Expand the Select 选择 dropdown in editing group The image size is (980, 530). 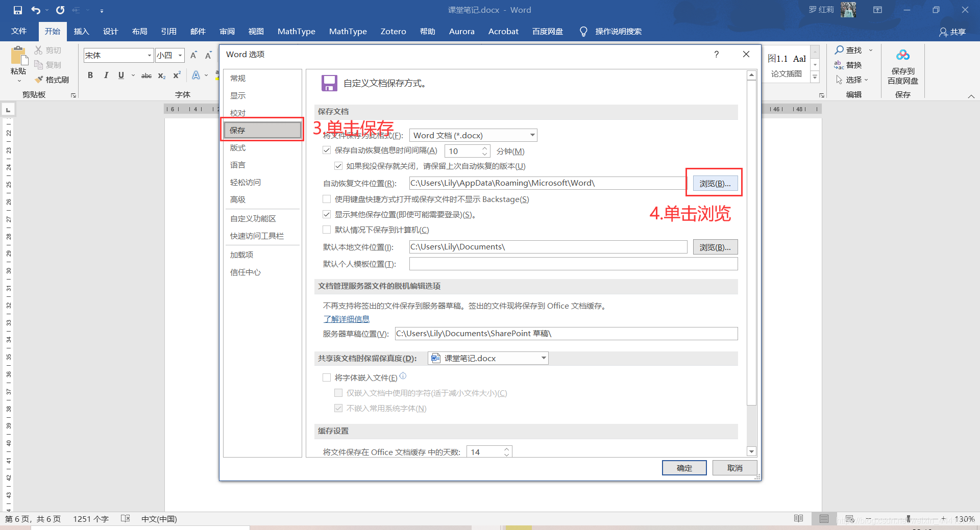coord(866,80)
